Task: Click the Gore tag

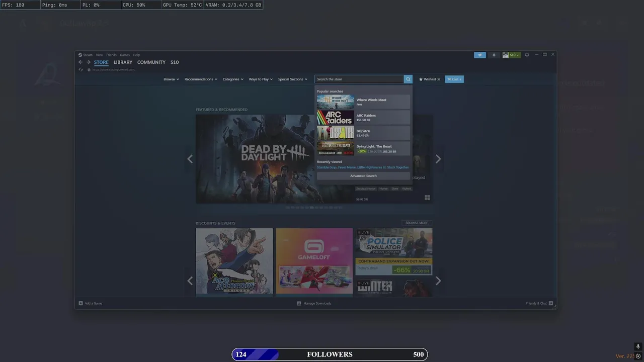Action: pos(395,189)
